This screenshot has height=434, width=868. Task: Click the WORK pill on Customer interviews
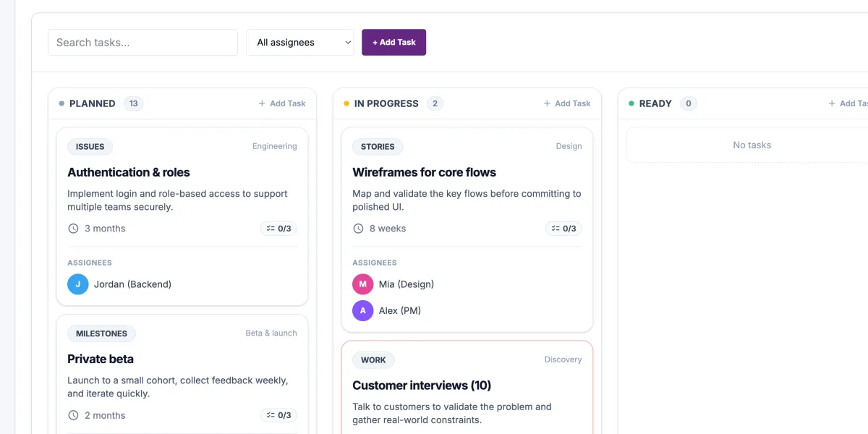point(373,359)
